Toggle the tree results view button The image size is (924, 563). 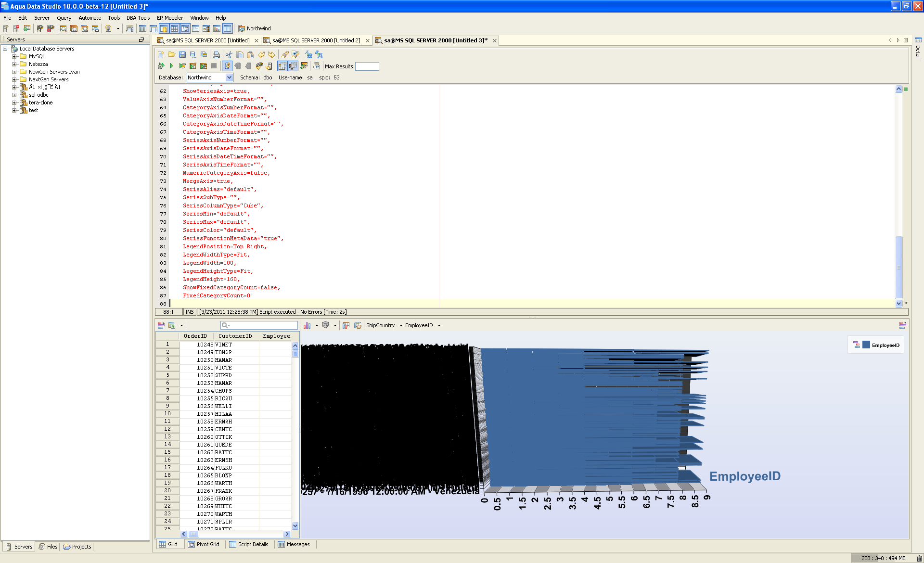pos(293,66)
